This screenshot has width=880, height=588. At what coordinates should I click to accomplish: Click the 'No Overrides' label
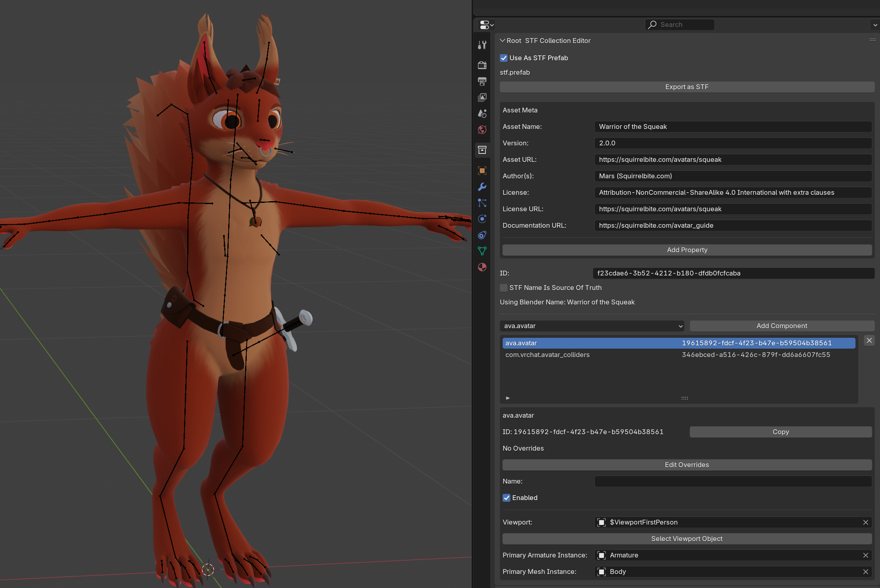[523, 448]
